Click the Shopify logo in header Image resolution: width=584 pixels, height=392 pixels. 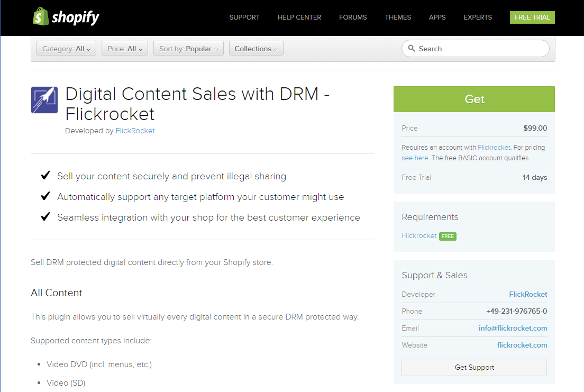(x=66, y=17)
